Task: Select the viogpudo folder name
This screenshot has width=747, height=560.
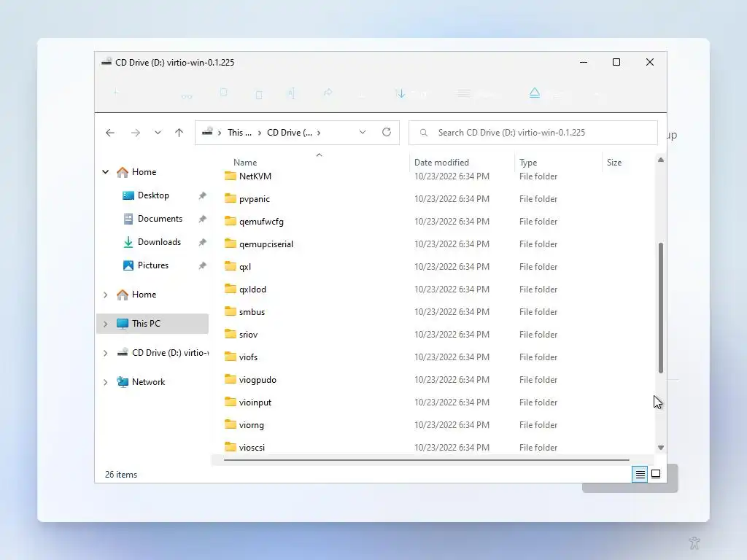Action: pyautogui.click(x=258, y=379)
